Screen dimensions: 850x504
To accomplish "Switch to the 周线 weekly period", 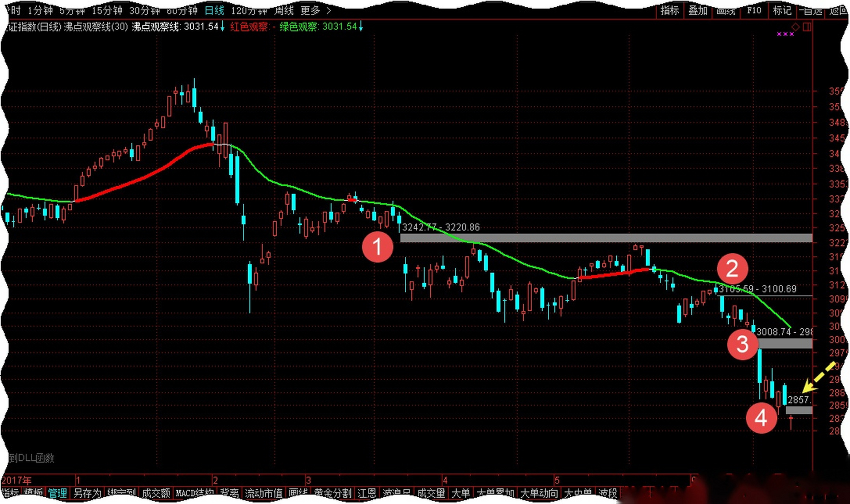I will coord(283,11).
